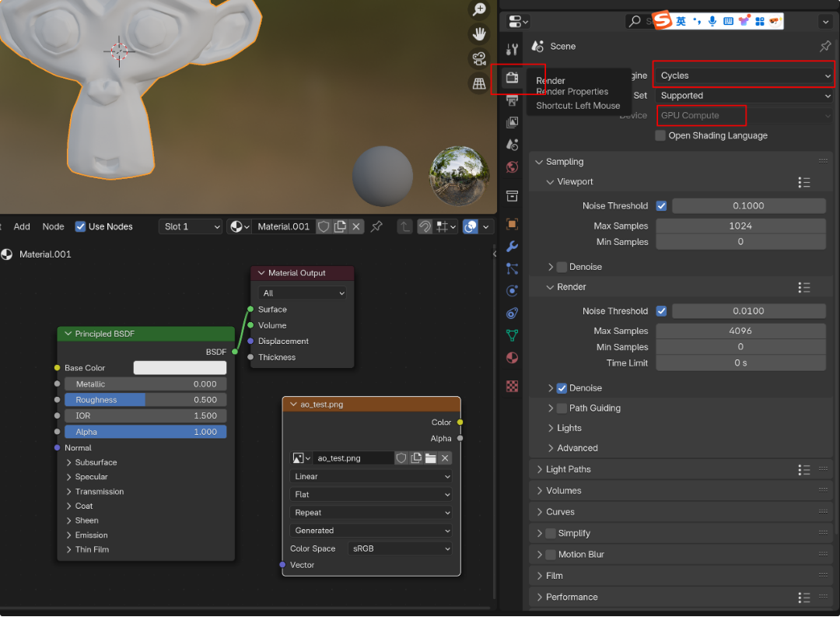Click the Render Max Samples field
Viewport: 840px width, 617px height.
740,331
